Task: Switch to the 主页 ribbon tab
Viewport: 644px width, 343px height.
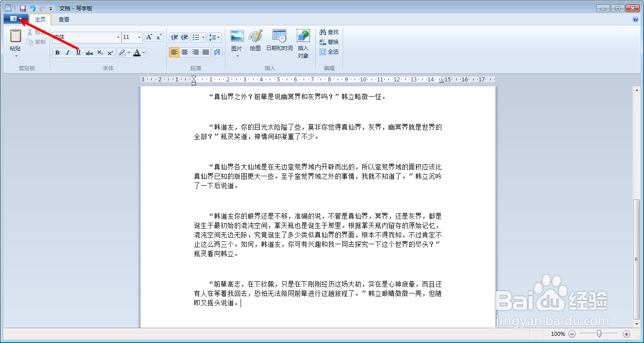Action: click(x=40, y=19)
